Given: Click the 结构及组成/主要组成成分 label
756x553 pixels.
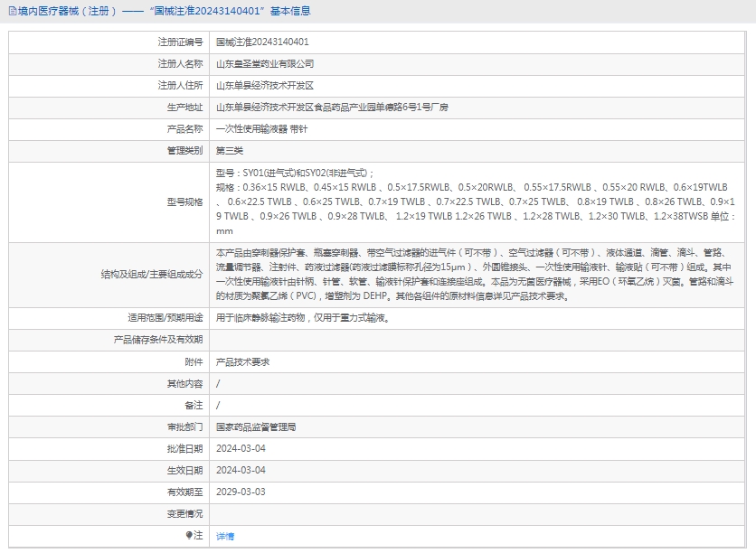Looking at the screenshot, I should 151,274.
